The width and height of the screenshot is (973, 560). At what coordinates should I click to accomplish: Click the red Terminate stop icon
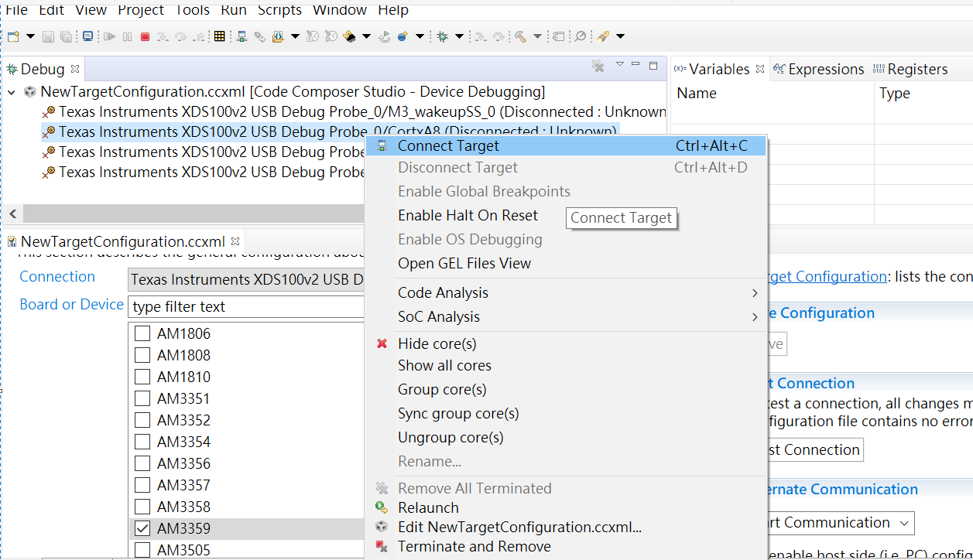145,36
